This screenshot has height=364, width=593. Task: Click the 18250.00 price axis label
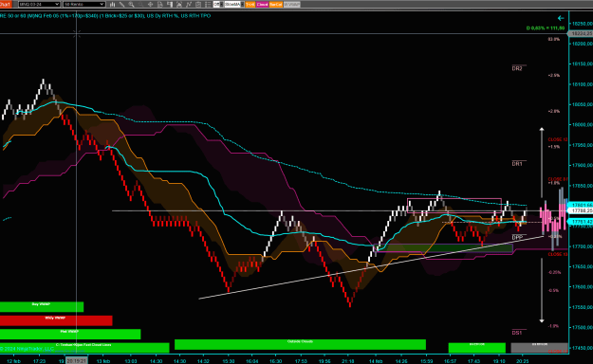pos(582,24)
